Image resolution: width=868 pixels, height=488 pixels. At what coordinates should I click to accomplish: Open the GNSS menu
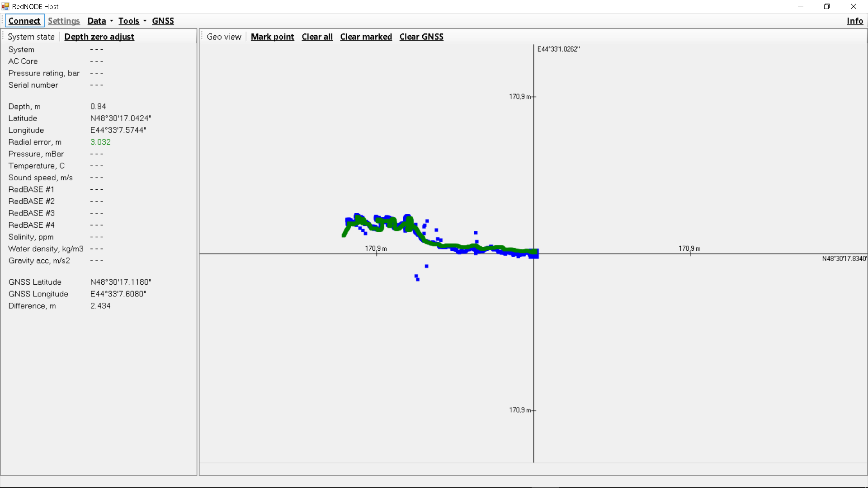(x=163, y=21)
